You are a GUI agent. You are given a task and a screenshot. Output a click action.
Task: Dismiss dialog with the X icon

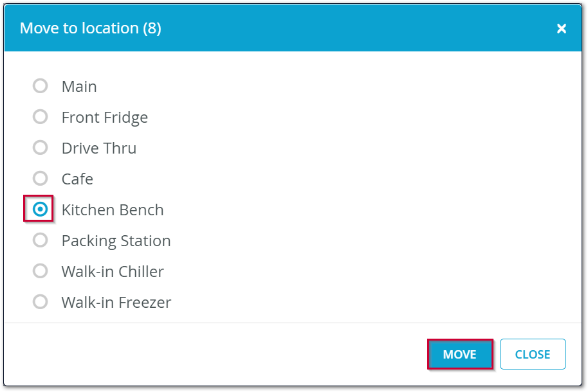coord(562,28)
